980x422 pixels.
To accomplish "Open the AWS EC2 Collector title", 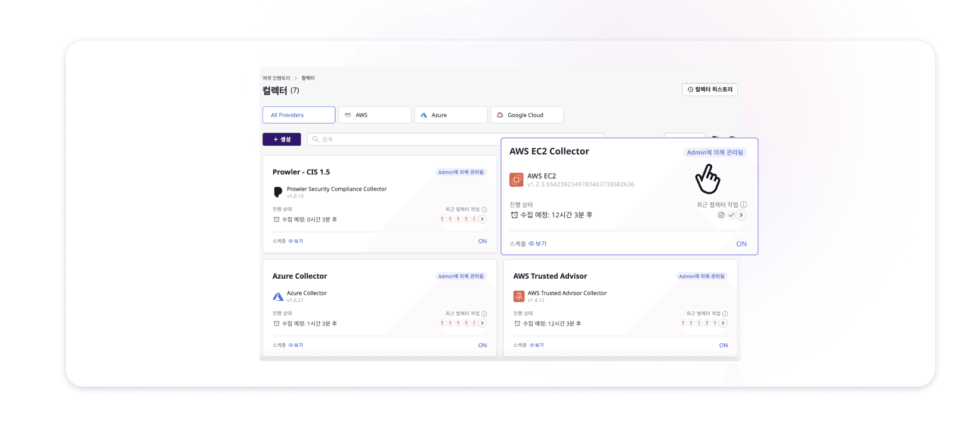I will tap(549, 151).
